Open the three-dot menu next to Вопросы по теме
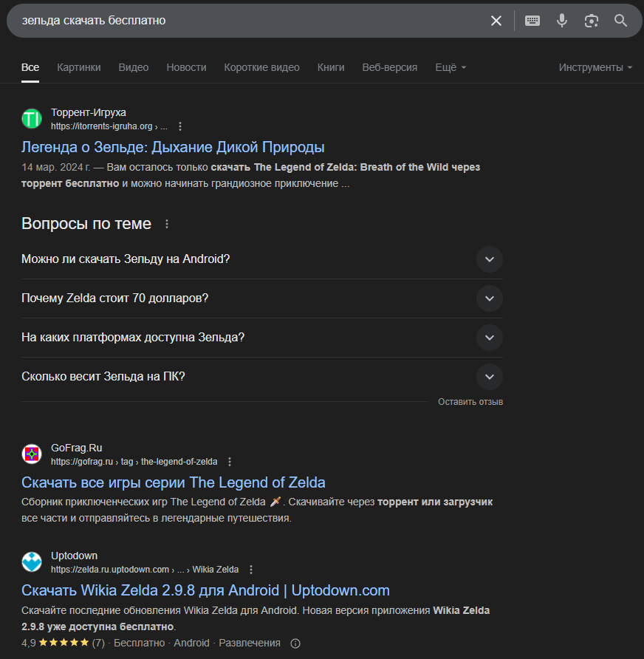The height and width of the screenshot is (659, 644). [167, 224]
